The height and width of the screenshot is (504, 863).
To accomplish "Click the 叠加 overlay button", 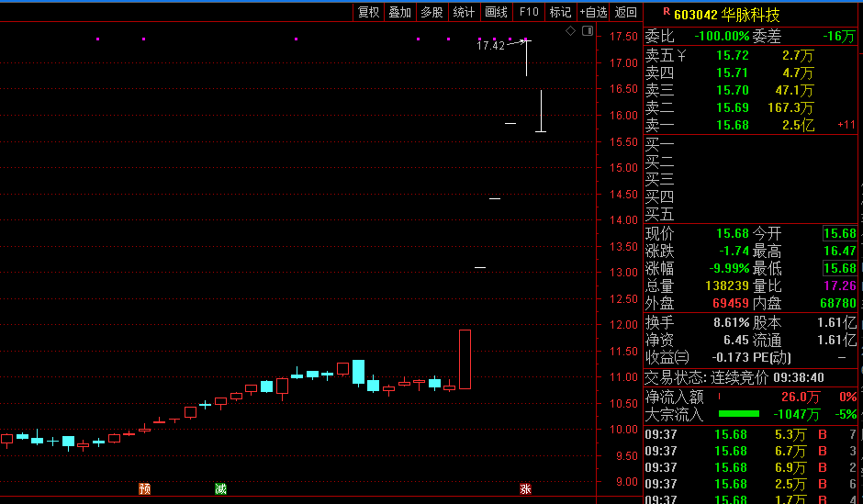I will point(400,12).
